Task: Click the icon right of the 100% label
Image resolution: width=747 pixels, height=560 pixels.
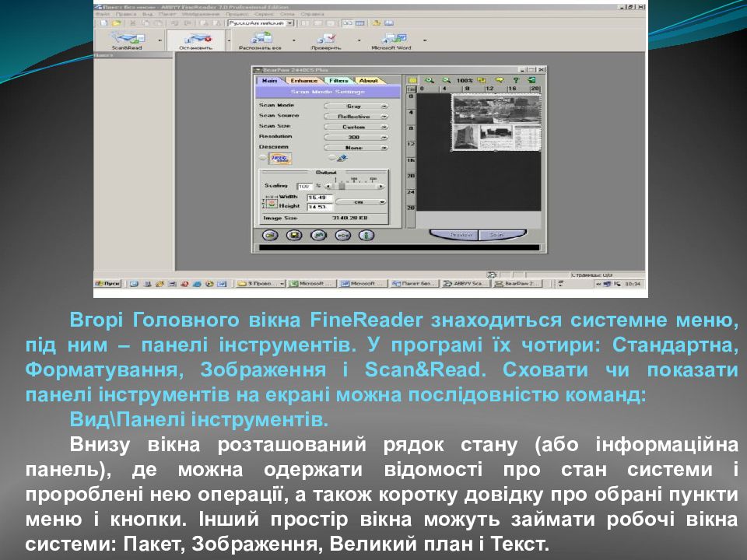Action: (482, 80)
